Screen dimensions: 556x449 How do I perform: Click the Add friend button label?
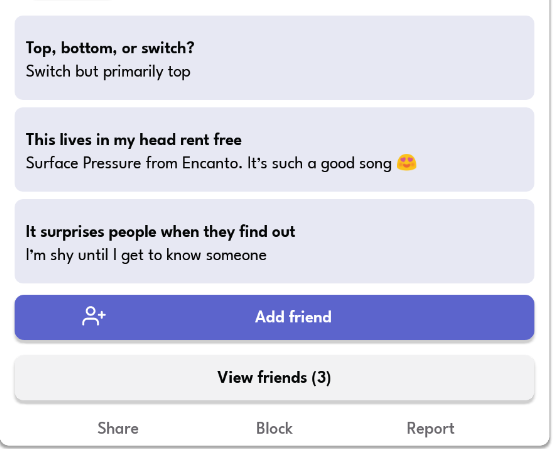point(293,317)
